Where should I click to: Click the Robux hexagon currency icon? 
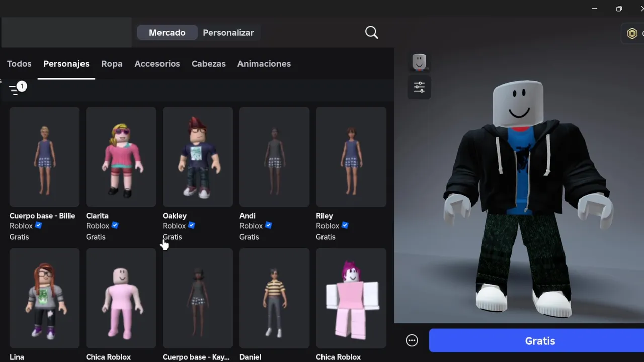click(632, 34)
